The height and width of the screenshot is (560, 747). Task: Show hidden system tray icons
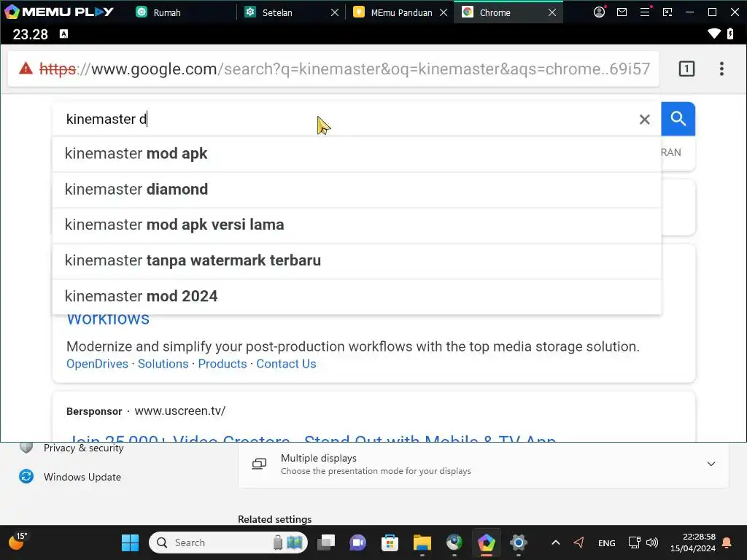(555, 542)
